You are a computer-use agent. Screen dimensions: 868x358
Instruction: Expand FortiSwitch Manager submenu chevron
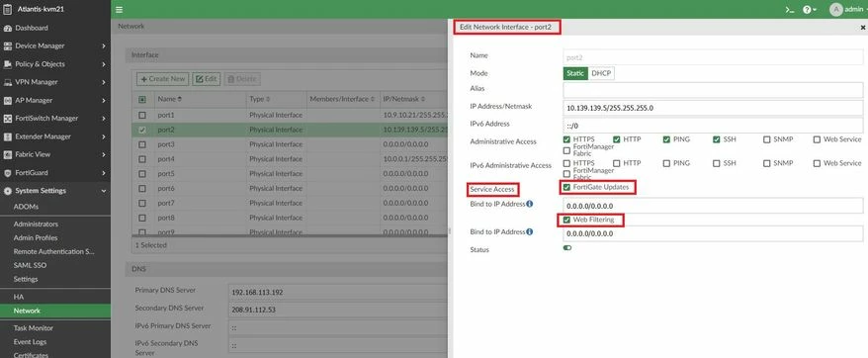[104, 118]
